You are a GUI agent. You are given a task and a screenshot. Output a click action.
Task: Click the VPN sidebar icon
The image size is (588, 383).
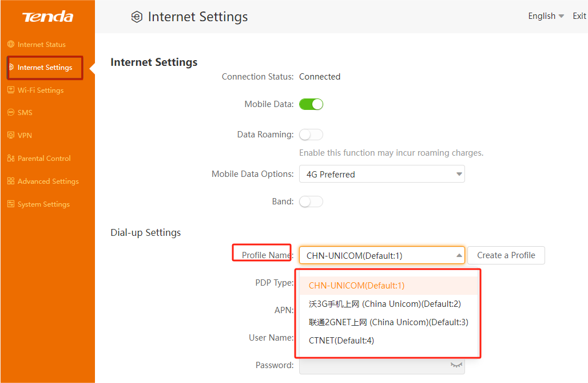(x=11, y=136)
